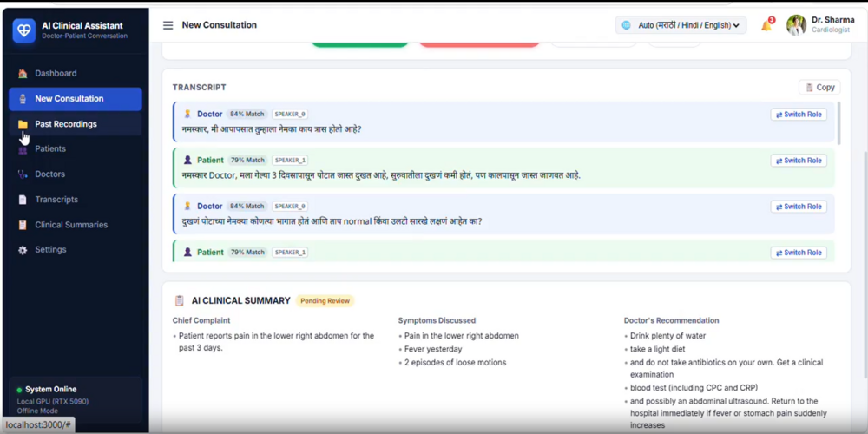The width and height of the screenshot is (868, 434).
Task: Toggle the hamburger menu icon
Action: coord(168,25)
